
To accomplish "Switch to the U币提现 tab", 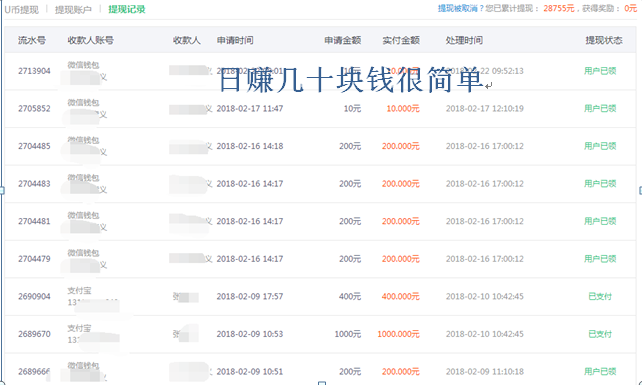I will (x=22, y=9).
